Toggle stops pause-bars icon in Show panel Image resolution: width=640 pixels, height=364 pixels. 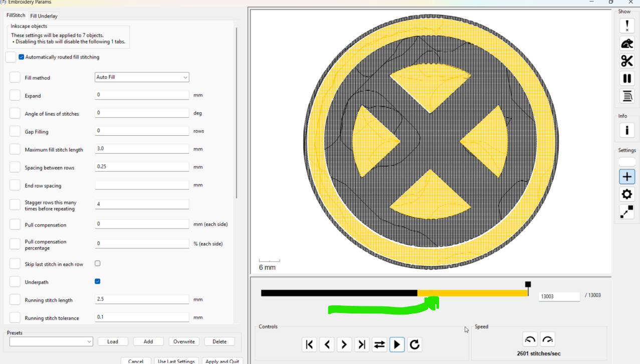tap(626, 79)
